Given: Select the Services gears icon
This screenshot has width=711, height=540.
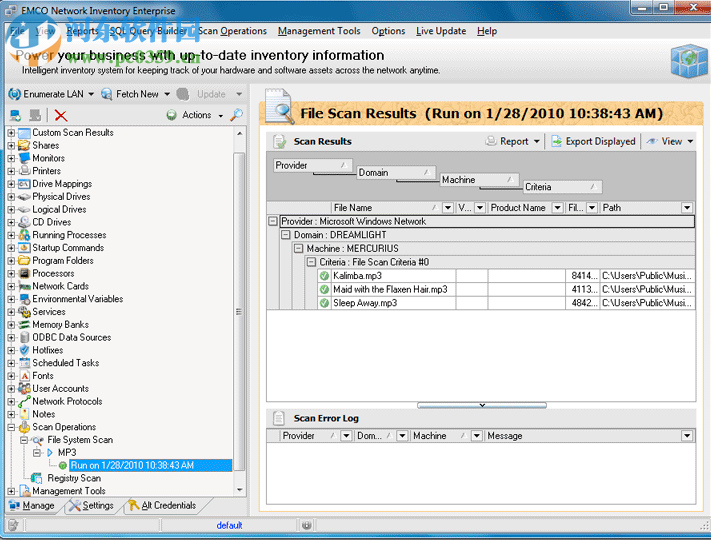Looking at the screenshot, I should click(24, 312).
